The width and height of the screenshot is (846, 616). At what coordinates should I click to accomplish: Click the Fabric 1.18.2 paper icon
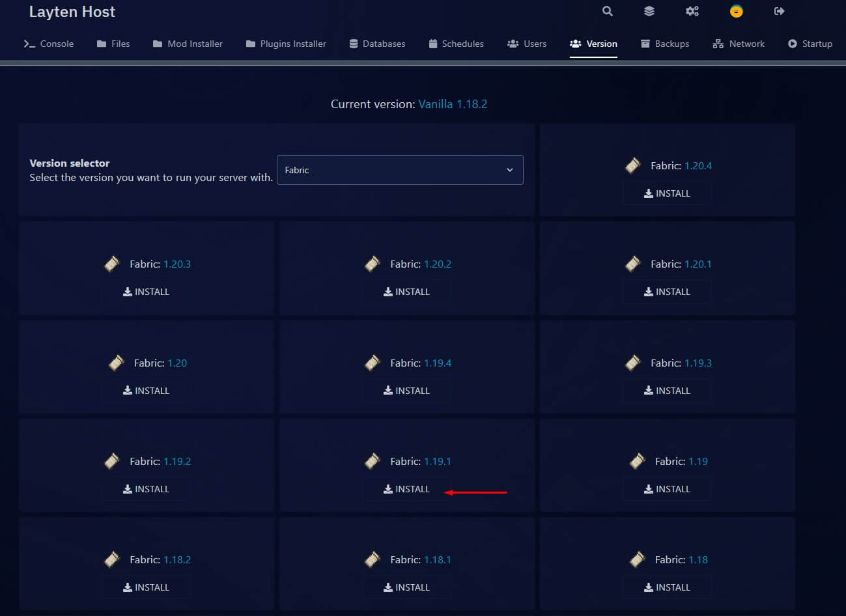(112, 559)
